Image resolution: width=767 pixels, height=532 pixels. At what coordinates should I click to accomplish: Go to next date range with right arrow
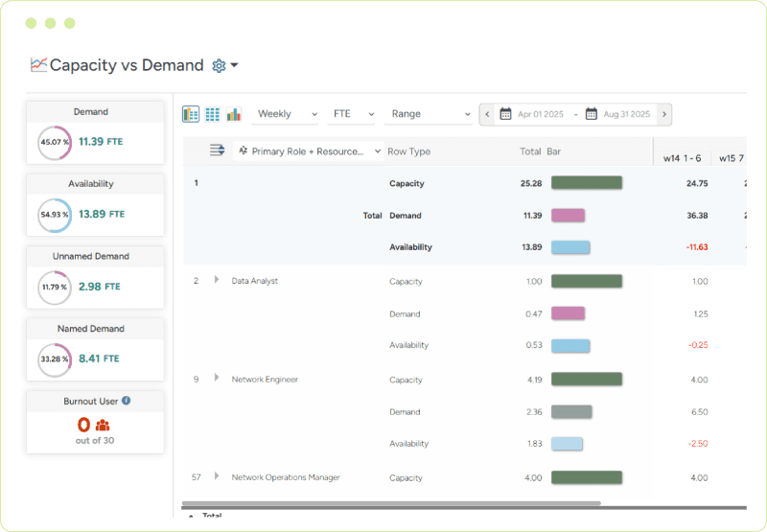pyautogui.click(x=664, y=114)
